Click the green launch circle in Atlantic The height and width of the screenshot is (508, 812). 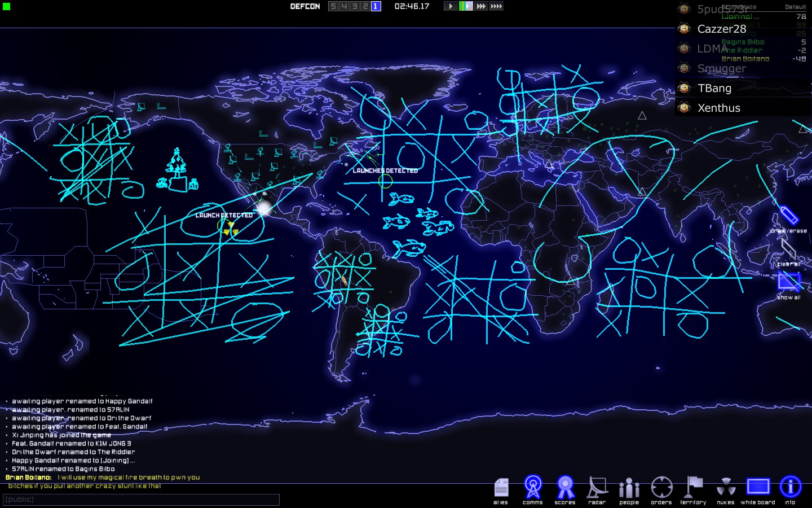click(385, 181)
